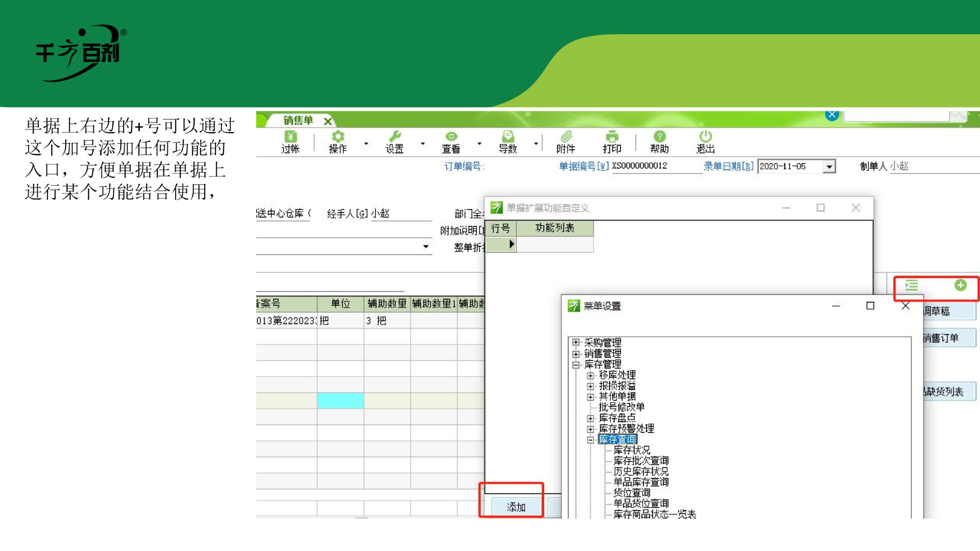980x551 pixels.
Task: Expand the 采购管理 tree node
Action: tap(576, 342)
